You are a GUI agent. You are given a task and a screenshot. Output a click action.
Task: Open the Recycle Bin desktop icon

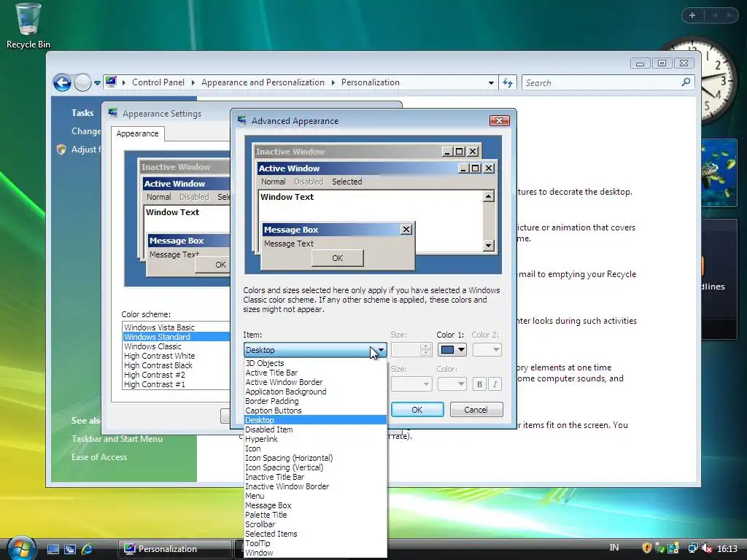(28, 26)
